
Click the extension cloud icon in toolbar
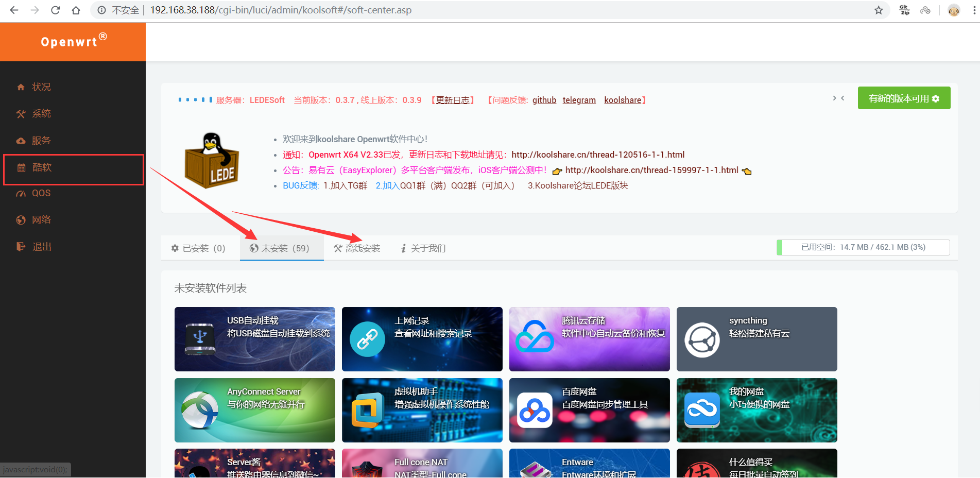click(925, 10)
